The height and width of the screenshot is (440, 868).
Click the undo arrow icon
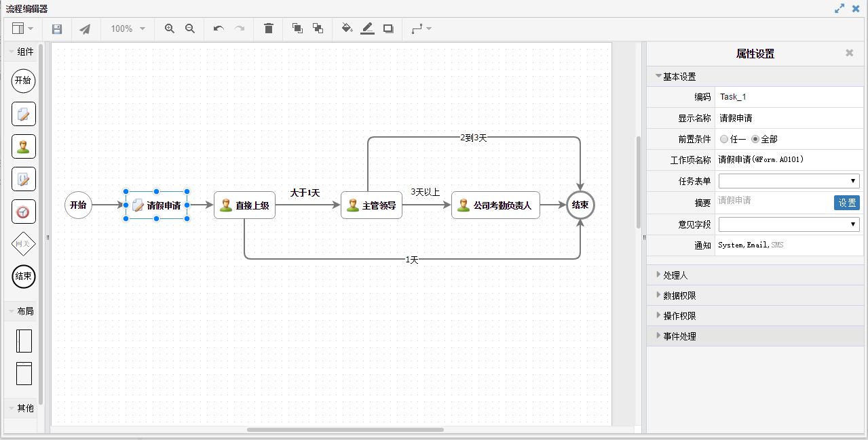click(219, 28)
